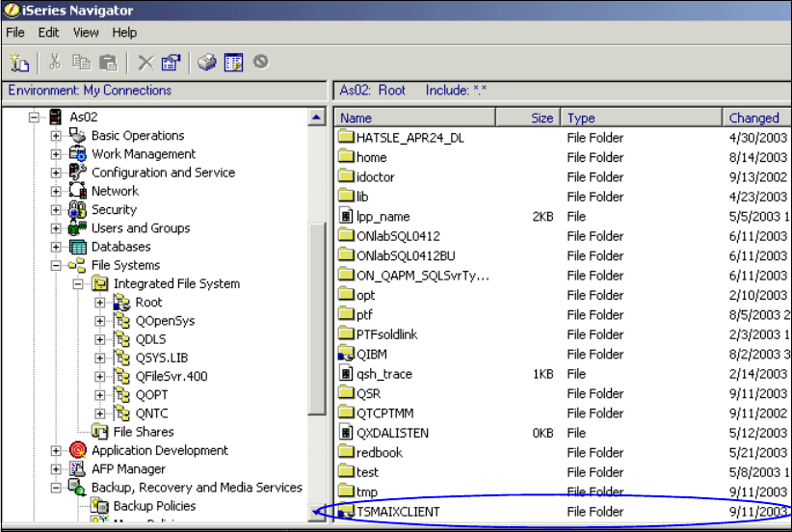792x532 pixels.
Task: Click the new connection toolbar icon
Action: pos(19,63)
